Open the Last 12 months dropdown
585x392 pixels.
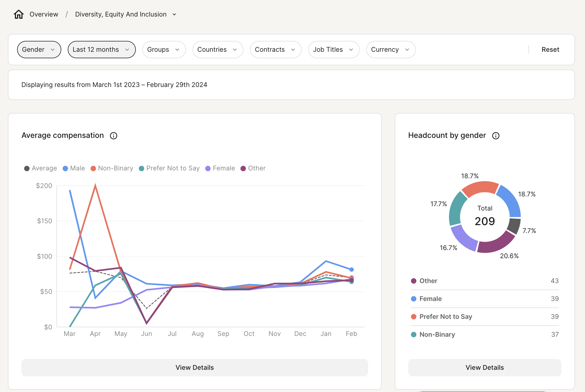tap(101, 50)
